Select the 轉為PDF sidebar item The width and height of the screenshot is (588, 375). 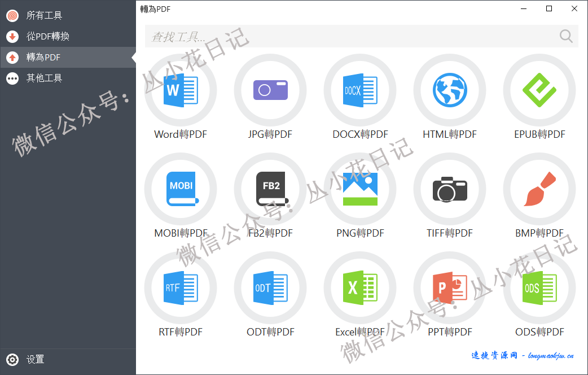pyautogui.click(x=68, y=58)
